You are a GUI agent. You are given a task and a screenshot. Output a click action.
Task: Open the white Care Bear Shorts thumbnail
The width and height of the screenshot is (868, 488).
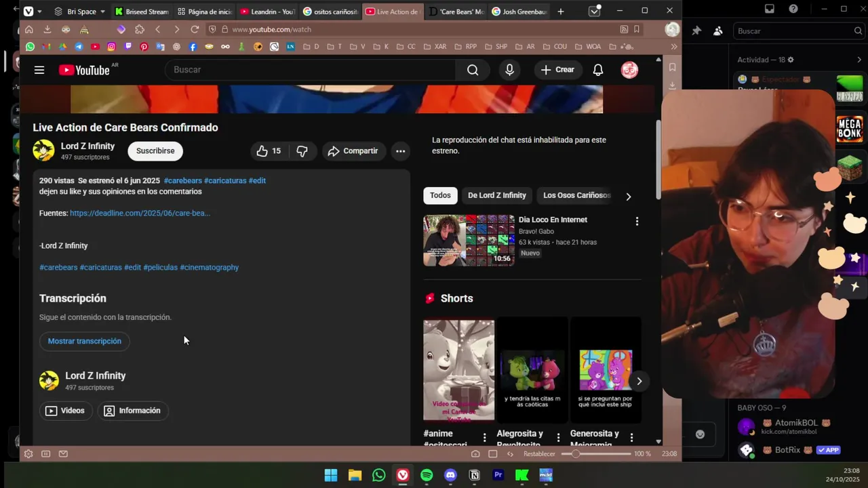pos(459,370)
